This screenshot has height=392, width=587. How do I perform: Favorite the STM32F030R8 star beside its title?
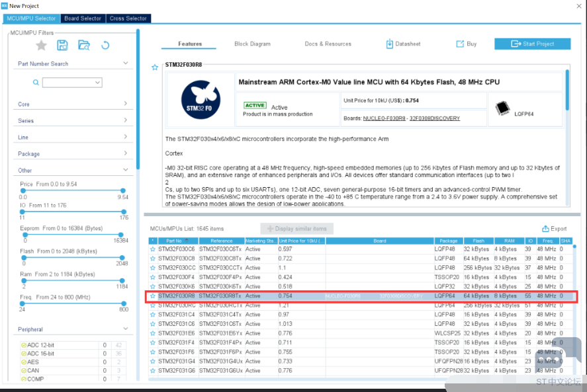pos(155,67)
